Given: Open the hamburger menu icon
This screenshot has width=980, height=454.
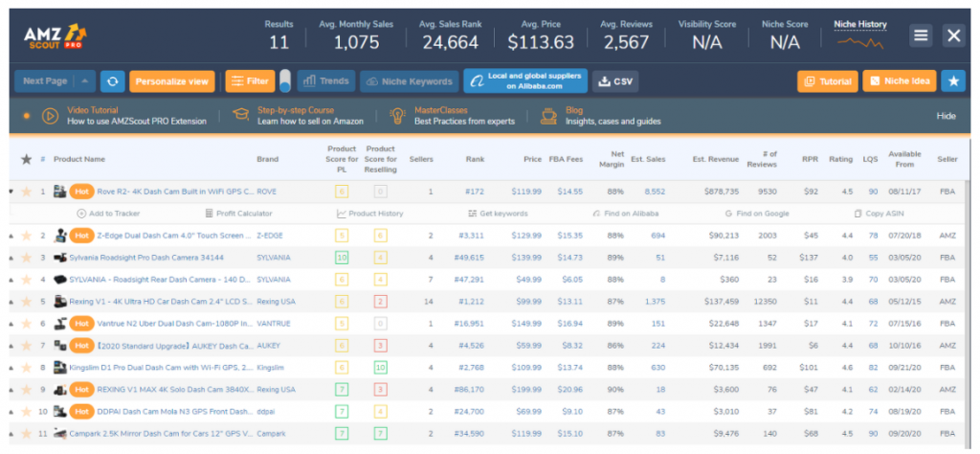Looking at the screenshot, I should [921, 35].
